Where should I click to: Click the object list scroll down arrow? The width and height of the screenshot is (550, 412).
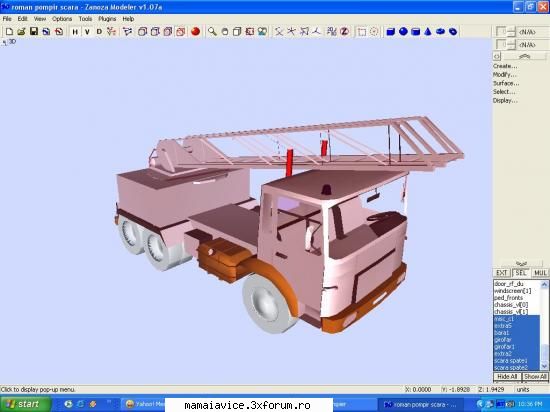point(544,366)
